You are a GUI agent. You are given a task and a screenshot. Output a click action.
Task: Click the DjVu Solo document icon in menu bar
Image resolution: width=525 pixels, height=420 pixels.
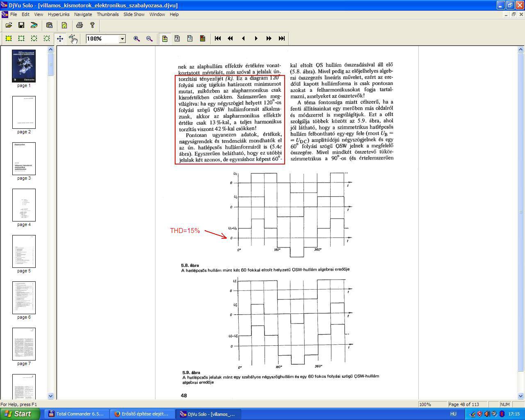(5, 14)
